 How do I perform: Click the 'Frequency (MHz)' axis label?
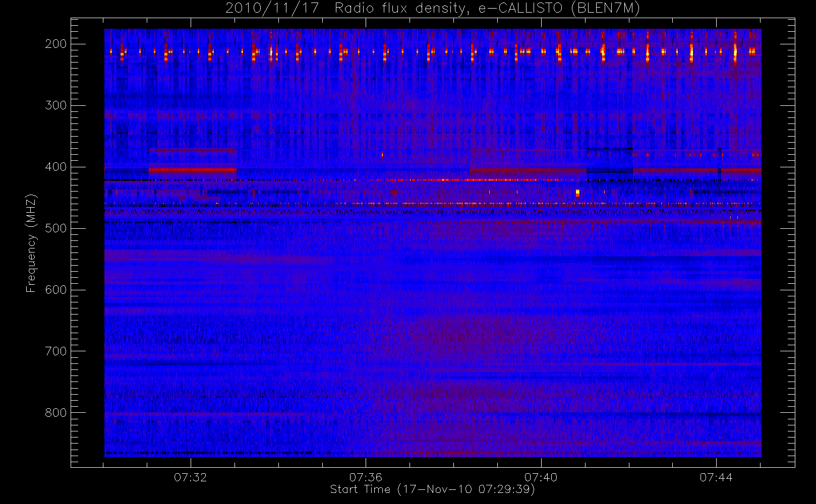[x=31, y=243]
